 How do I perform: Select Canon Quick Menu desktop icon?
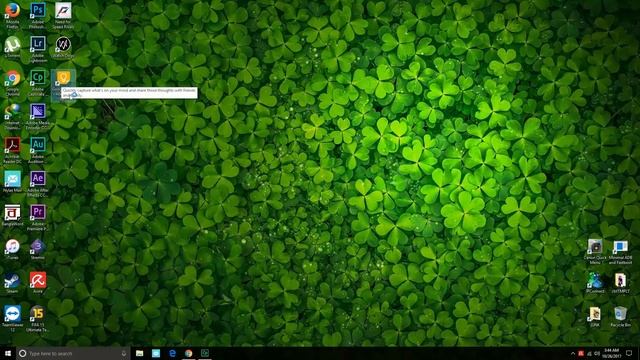[x=595, y=251]
